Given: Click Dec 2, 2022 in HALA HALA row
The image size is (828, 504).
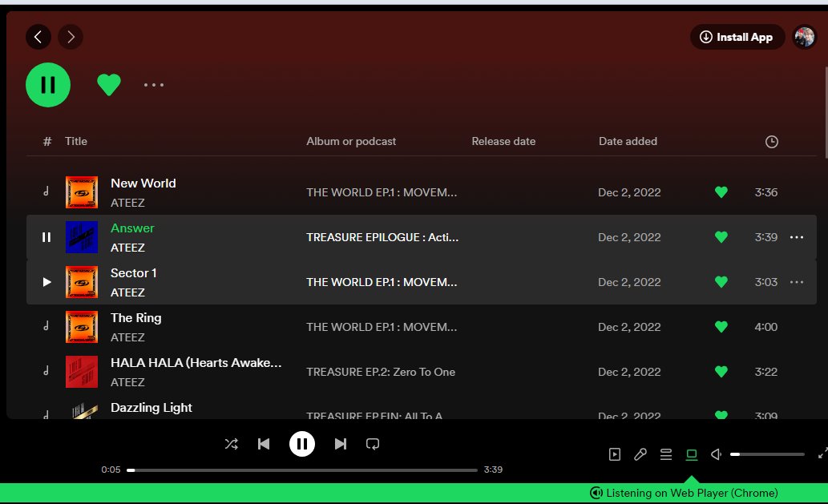Looking at the screenshot, I should tap(629, 372).
